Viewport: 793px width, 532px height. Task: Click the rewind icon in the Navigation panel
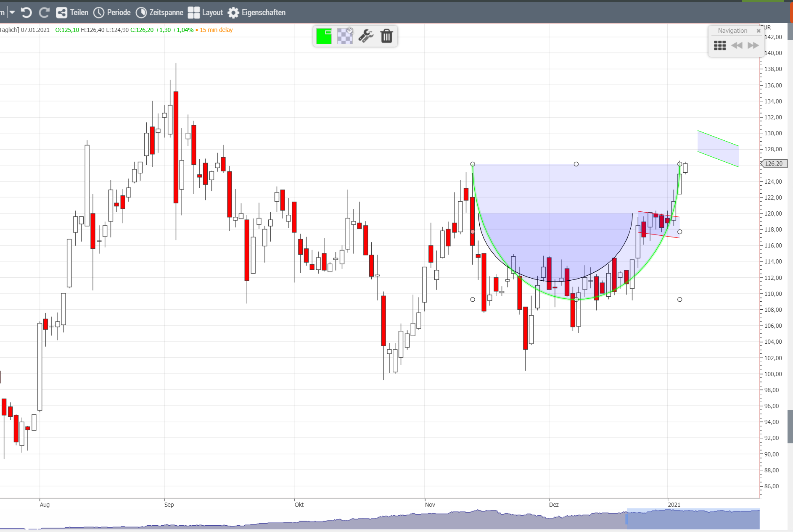pos(737,45)
